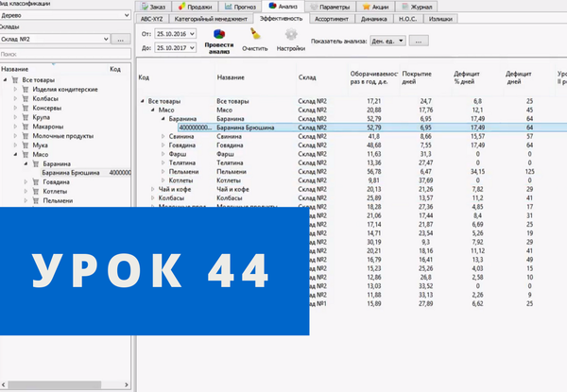
Task: Collapse Мясо node in the left tree
Action: coord(15,154)
